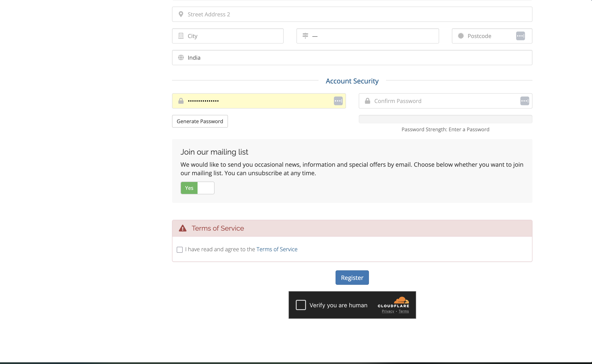
Task: Check the Terms of Service agreement checkbox
Action: click(x=179, y=250)
